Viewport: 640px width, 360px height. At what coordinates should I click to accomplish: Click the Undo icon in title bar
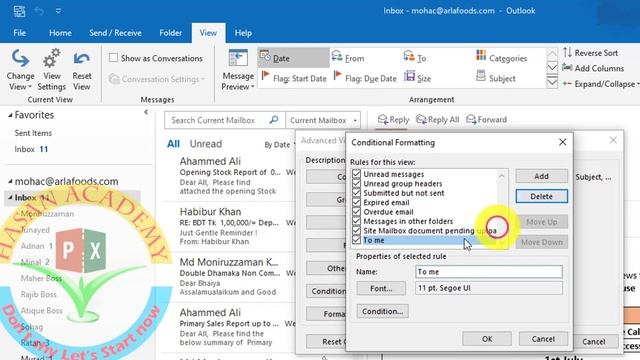39,11
